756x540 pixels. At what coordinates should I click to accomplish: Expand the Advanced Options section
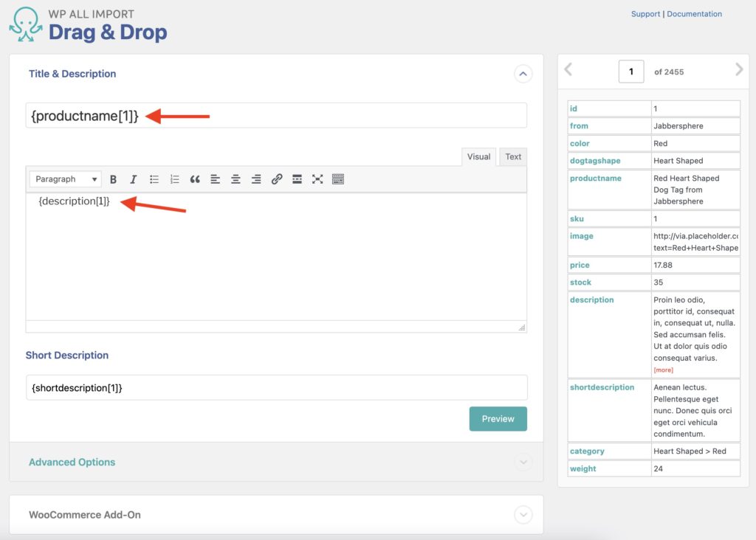point(72,462)
